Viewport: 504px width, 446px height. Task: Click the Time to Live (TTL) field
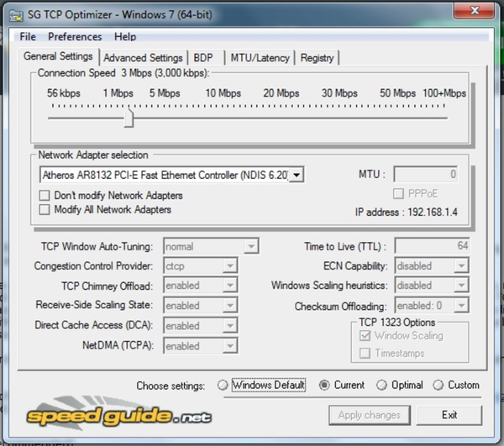[x=432, y=246]
